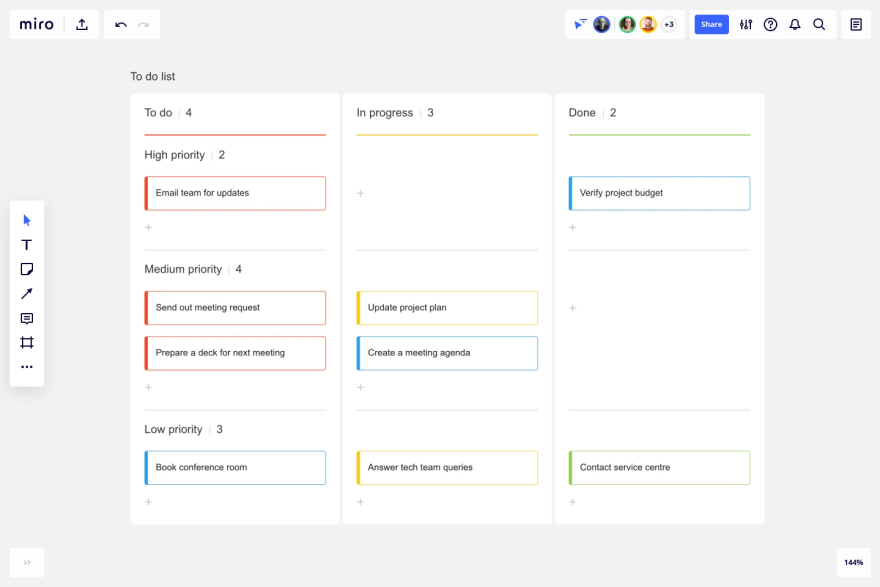Undo the last action

pyautogui.click(x=121, y=25)
